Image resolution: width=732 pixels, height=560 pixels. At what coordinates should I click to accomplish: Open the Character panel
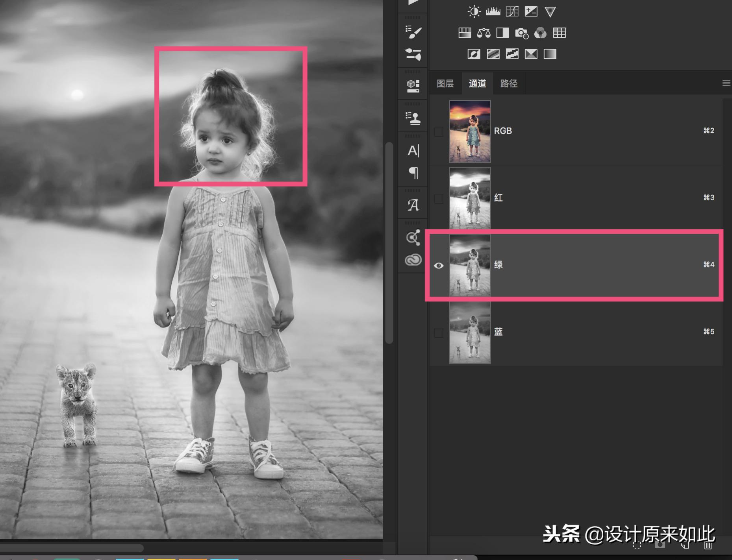(413, 150)
